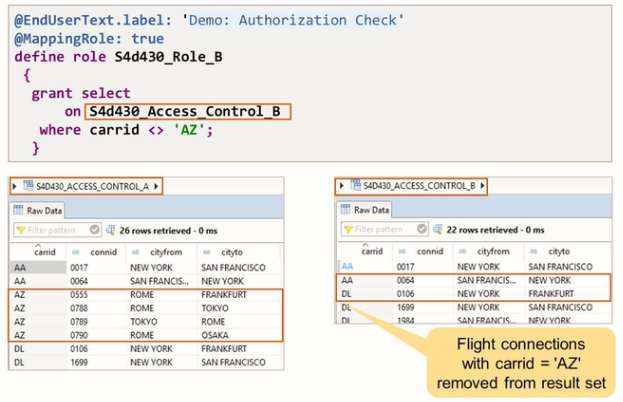Screen dimensions: 623x402
Task: Click the rows retrieved info icon, left panel
Action: pos(111,230)
